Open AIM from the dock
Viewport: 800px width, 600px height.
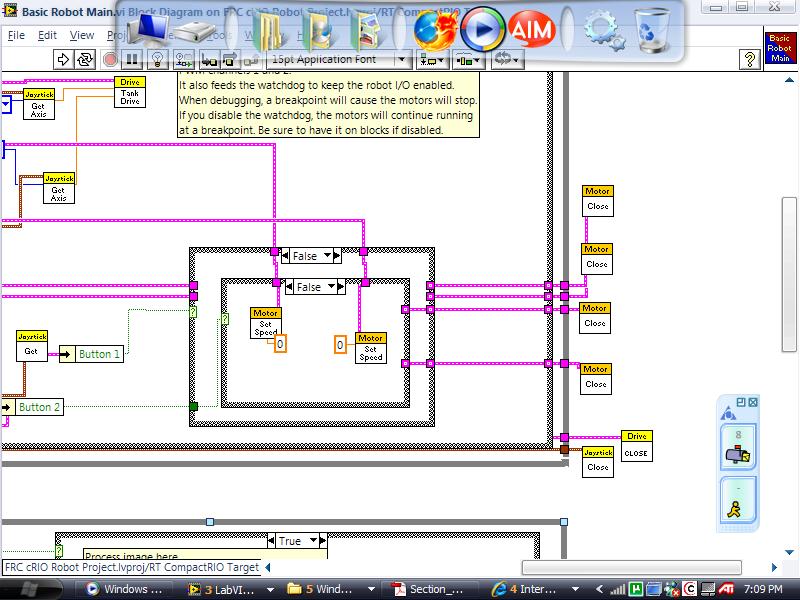(x=531, y=30)
